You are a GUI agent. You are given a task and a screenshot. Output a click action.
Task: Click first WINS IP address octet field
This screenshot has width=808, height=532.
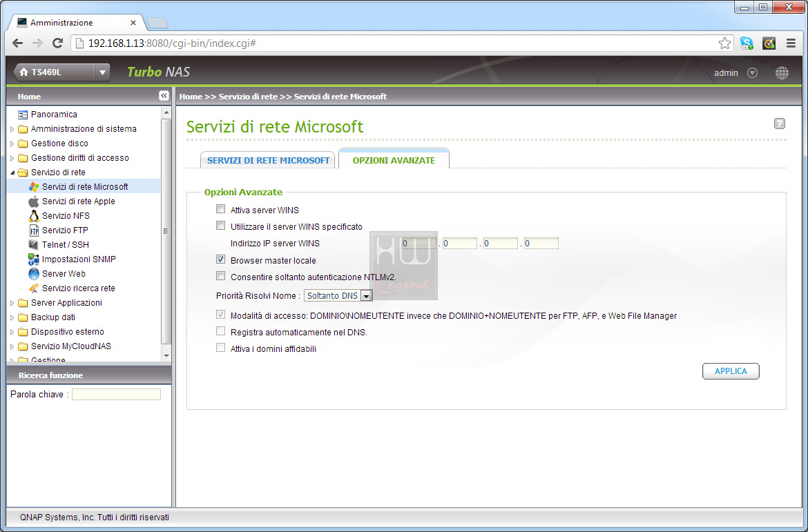419,243
